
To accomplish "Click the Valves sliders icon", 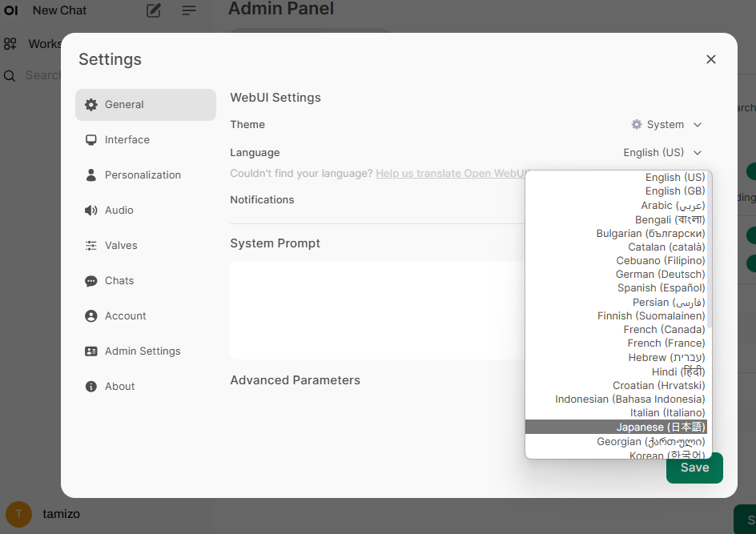I will pyautogui.click(x=91, y=246).
